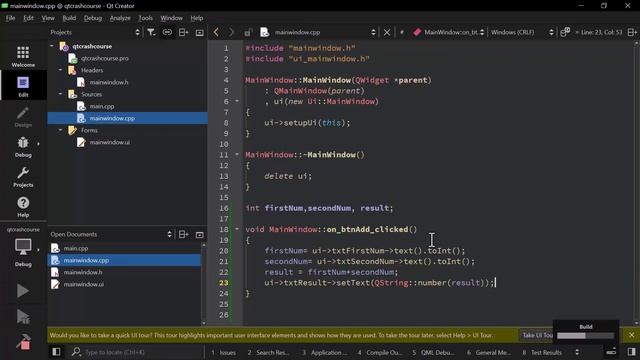Open the Debug menu

[x=93, y=18]
